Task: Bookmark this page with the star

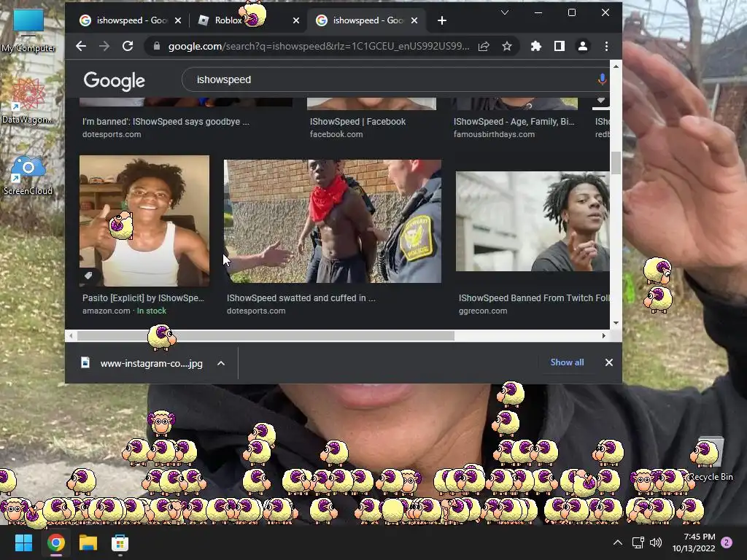Action: tap(507, 46)
